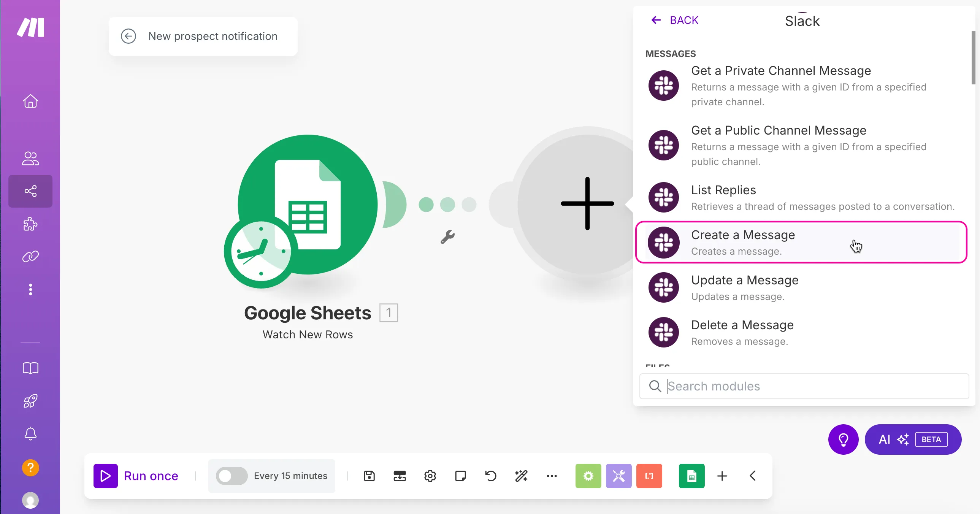980x514 pixels.
Task: Toggle the scheduling switch on
Action: point(231,476)
